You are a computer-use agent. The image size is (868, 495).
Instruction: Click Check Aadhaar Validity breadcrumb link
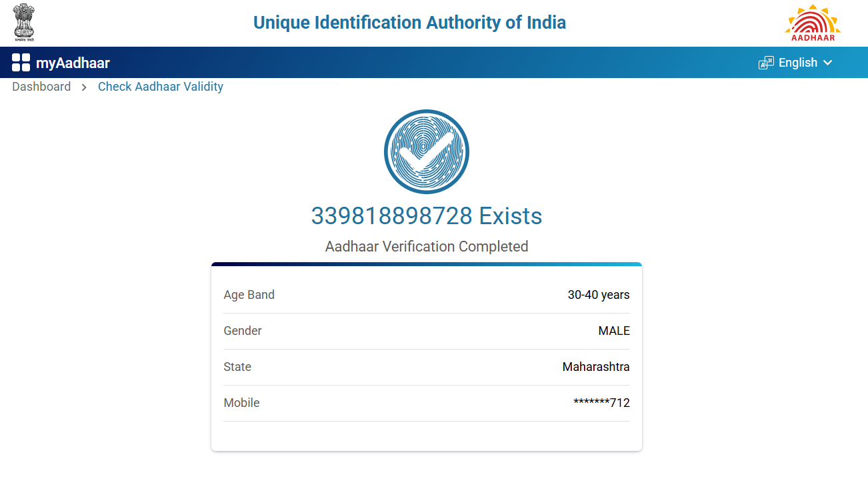(161, 87)
